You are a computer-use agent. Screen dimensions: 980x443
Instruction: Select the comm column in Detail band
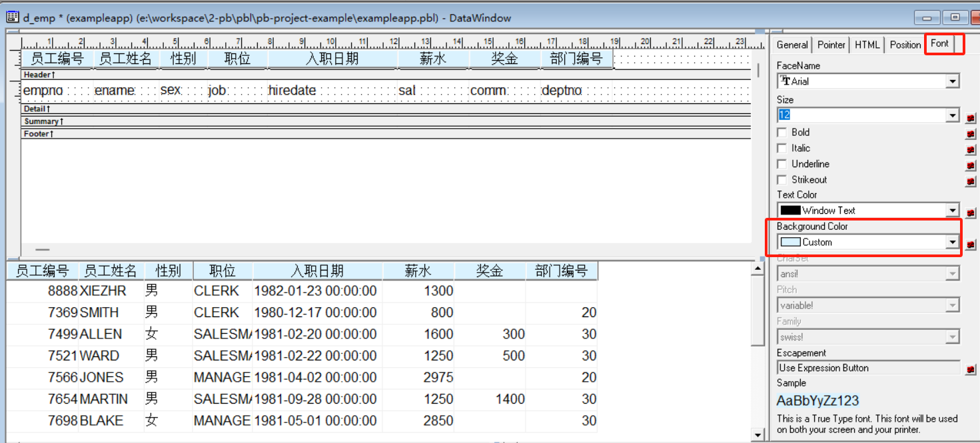(504, 91)
